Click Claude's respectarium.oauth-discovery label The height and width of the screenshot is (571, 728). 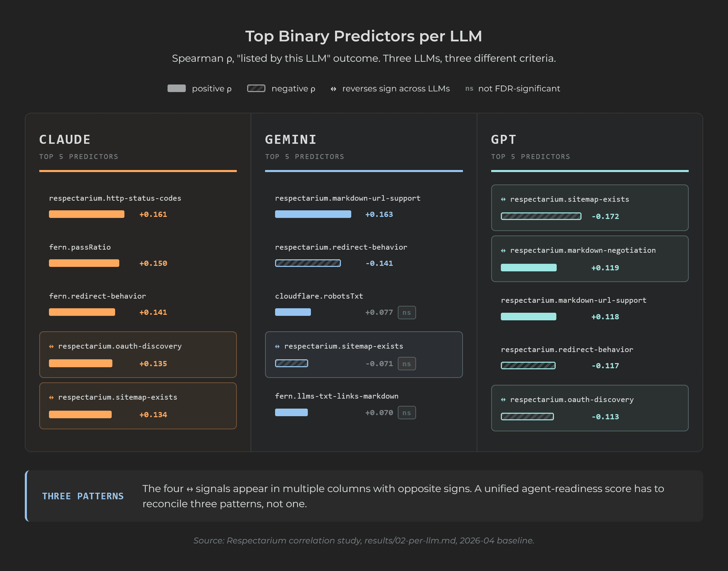[x=120, y=346]
